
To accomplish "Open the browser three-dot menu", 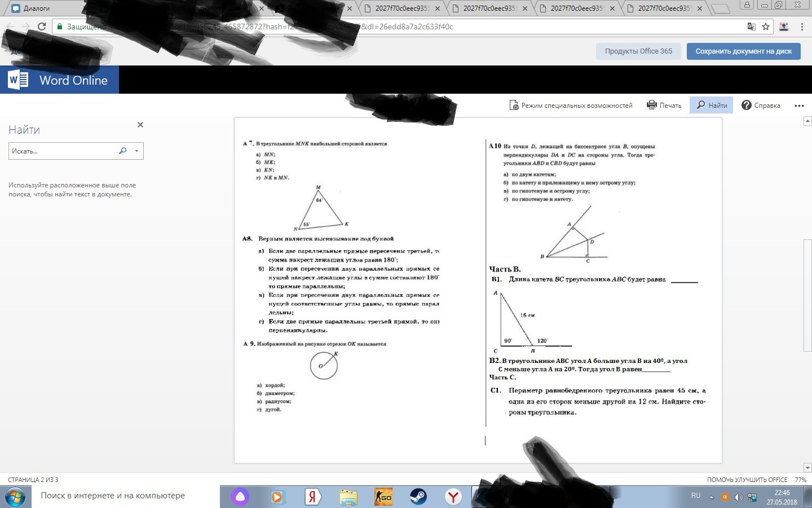I will click(x=802, y=27).
